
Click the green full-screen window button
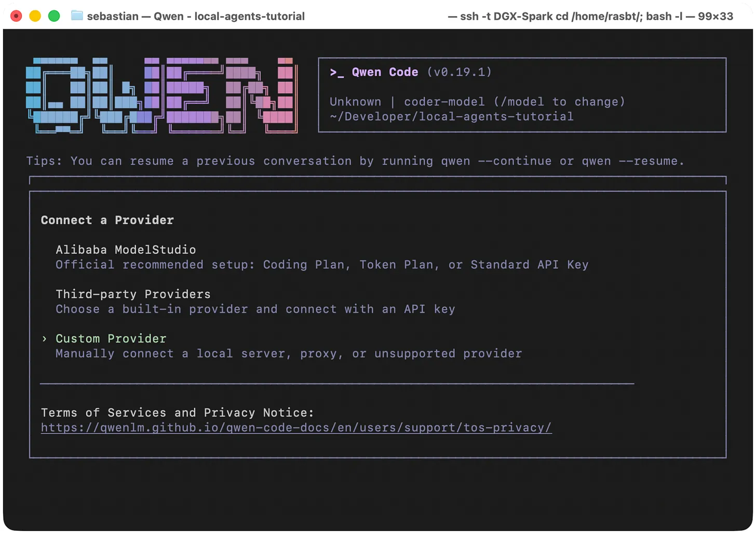tap(54, 16)
